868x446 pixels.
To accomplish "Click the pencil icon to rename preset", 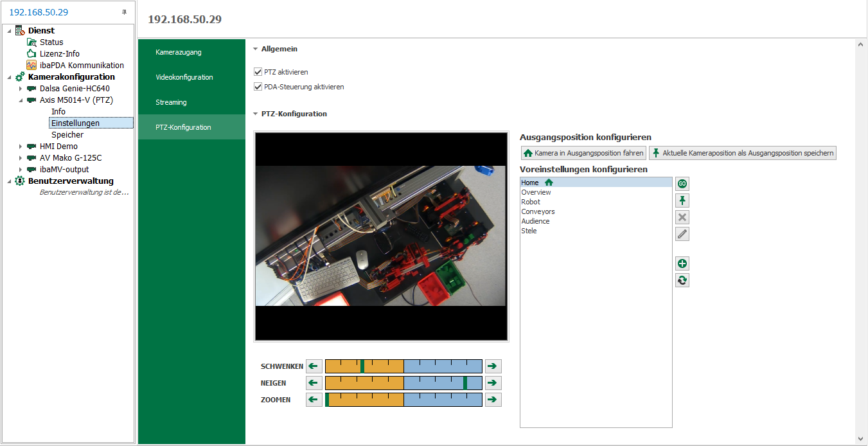I will (x=682, y=234).
